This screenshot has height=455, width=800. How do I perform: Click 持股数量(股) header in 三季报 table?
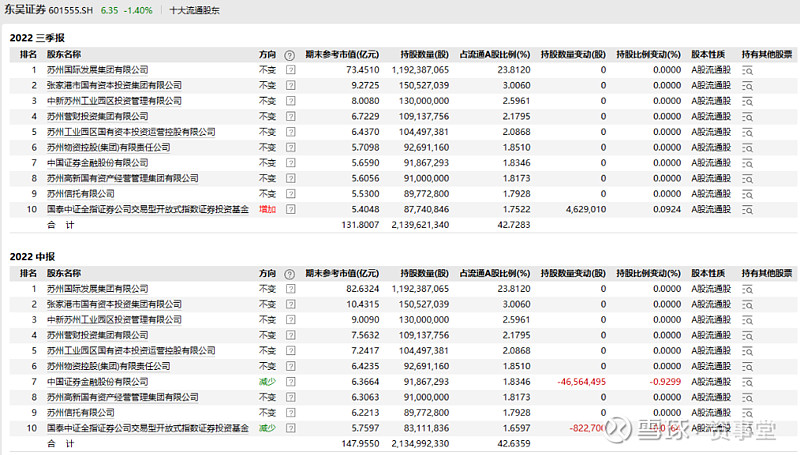pos(424,55)
